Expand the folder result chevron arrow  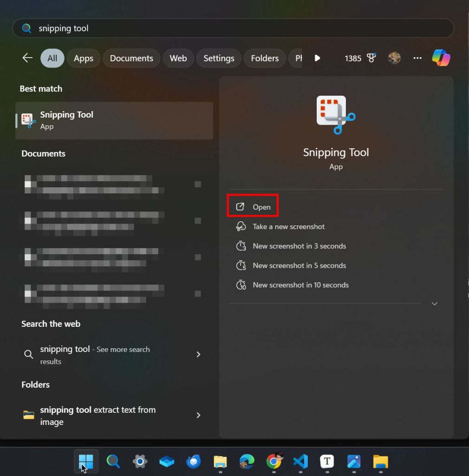198,415
